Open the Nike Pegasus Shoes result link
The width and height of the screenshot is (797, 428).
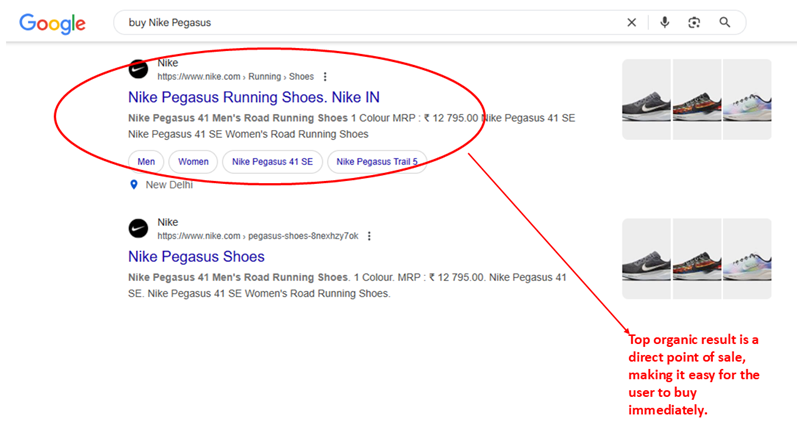[x=196, y=257]
